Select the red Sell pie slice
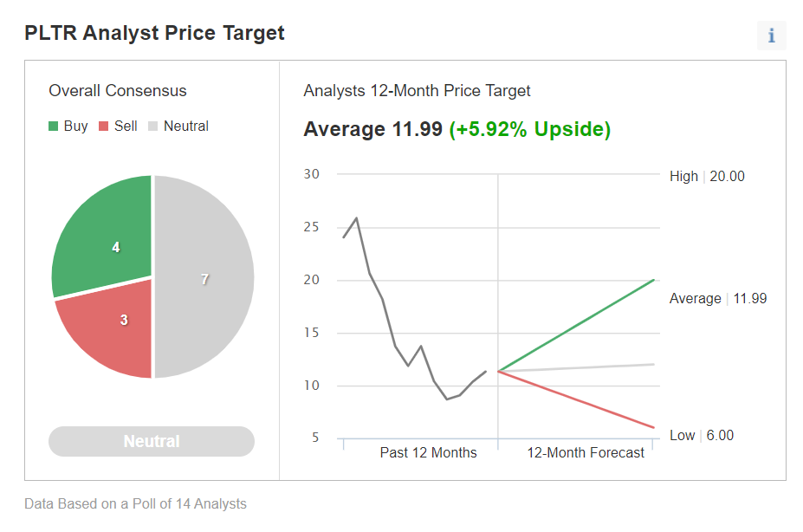803x532 pixels. click(113, 329)
